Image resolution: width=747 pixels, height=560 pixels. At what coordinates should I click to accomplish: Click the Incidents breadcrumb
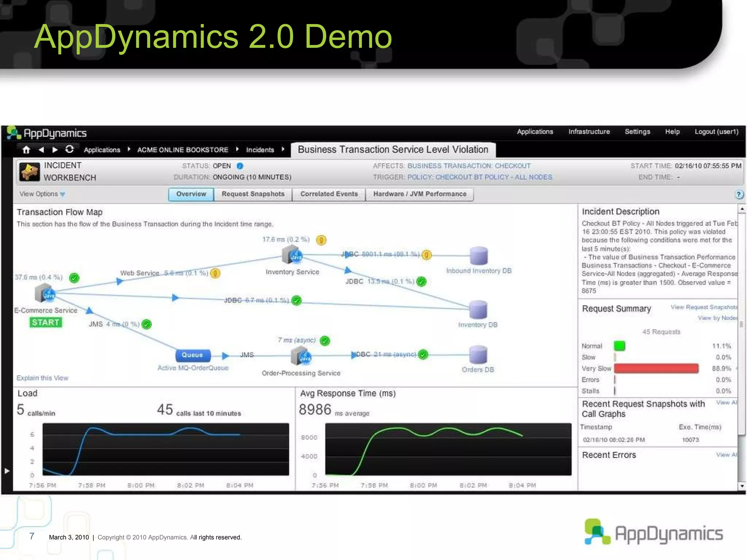point(260,150)
